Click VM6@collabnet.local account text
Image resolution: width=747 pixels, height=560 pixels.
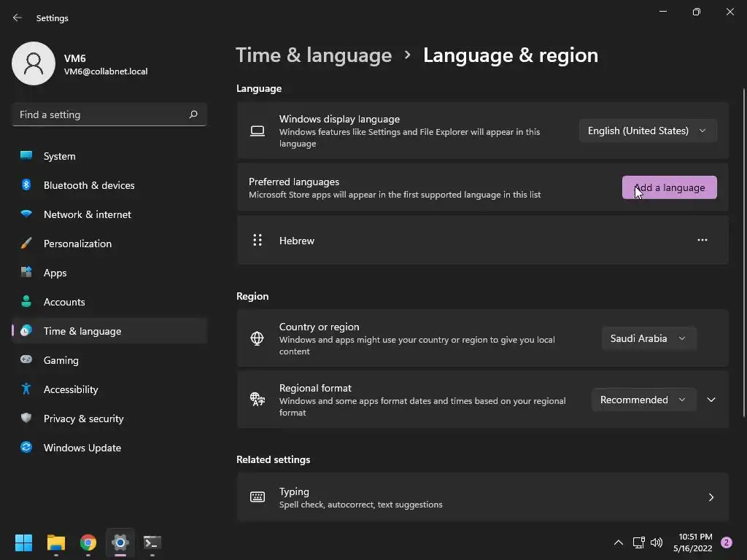click(x=106, y=71)
